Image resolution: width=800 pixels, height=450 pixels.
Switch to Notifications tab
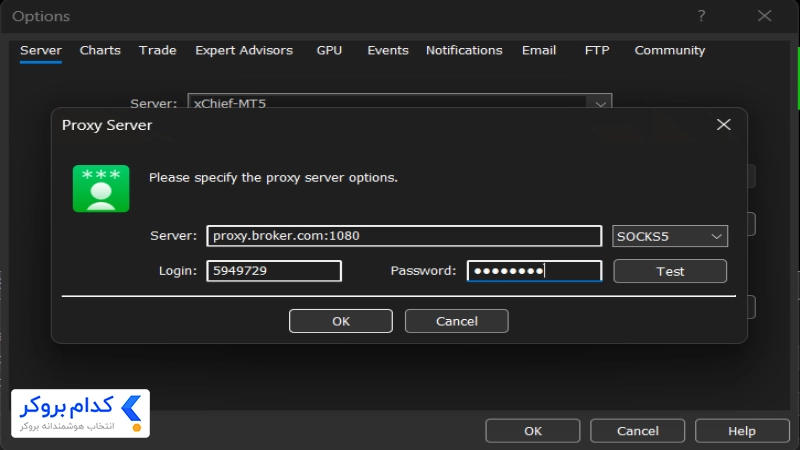464,51
